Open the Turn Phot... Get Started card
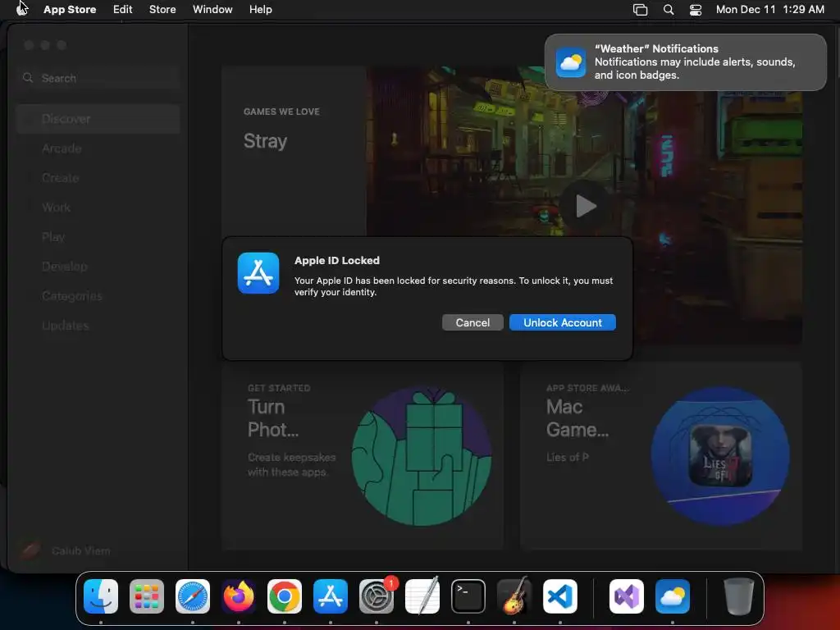This screenshot has width=840, height=630. pyautogui.click(x=362, y=455)
